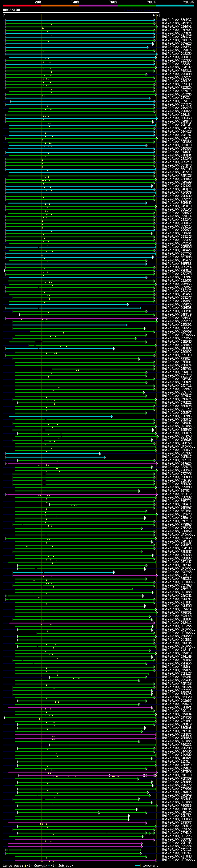Select the BB935138 query title text

pos(11,10)
